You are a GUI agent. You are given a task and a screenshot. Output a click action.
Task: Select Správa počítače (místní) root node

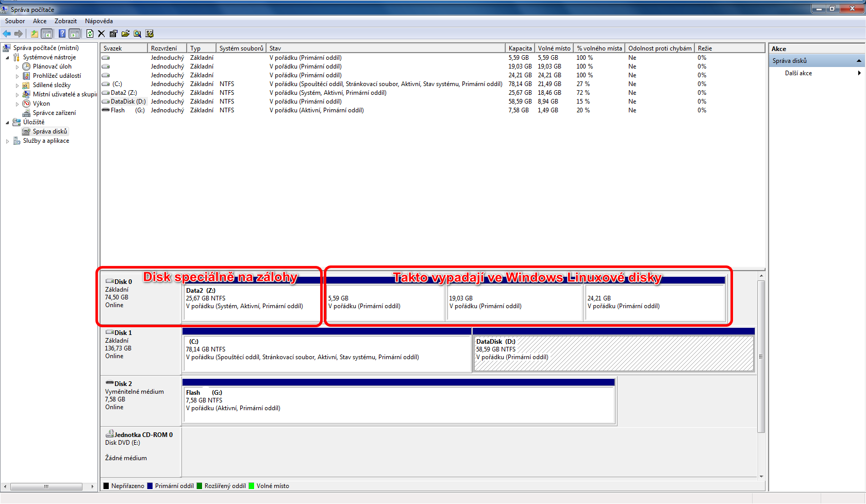[46, 48]
